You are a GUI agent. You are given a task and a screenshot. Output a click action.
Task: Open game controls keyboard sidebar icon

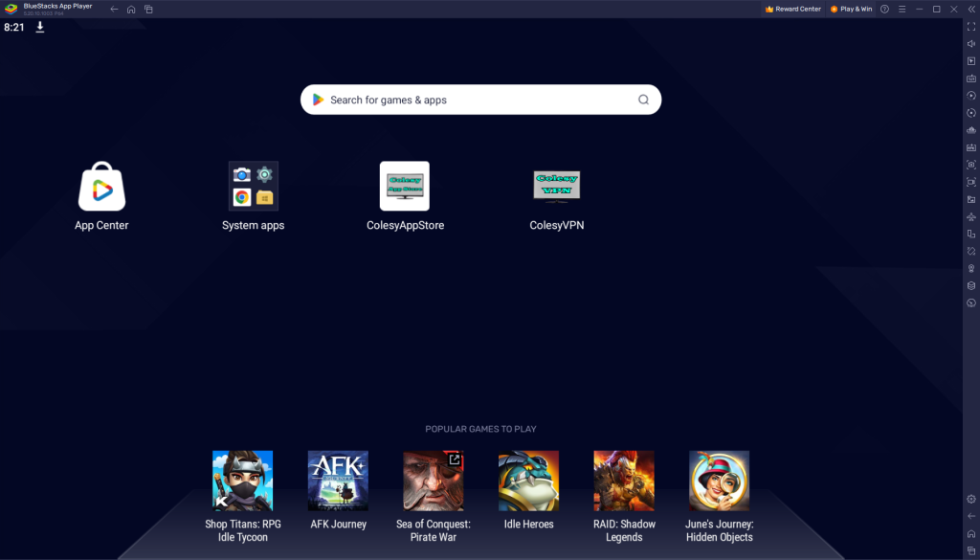coord(971,78)
